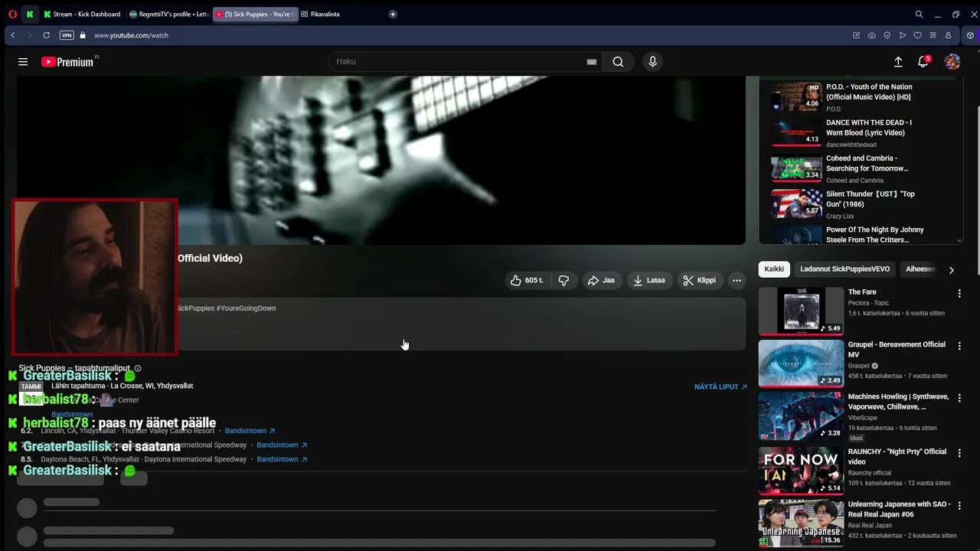Open the notifications bell with 5 badge
980x551 pixels.
coord(924,61)
